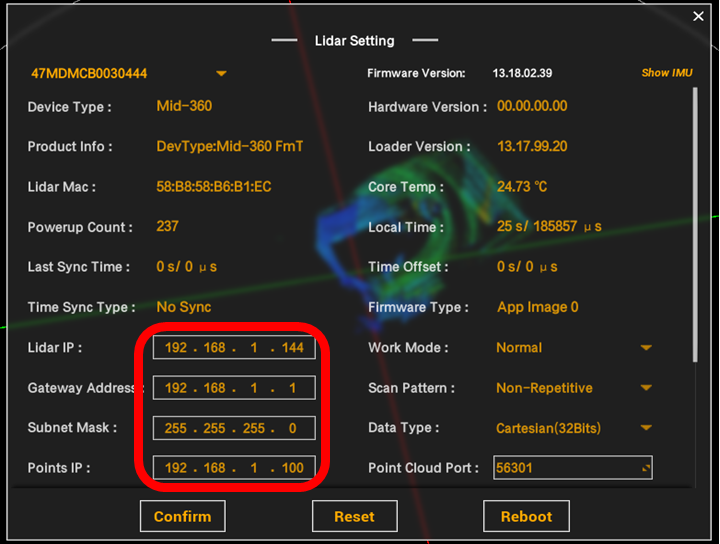Click the Point Cloud Port number field
720x544 pixels.
pyautogui.click(x=565, y=468)
